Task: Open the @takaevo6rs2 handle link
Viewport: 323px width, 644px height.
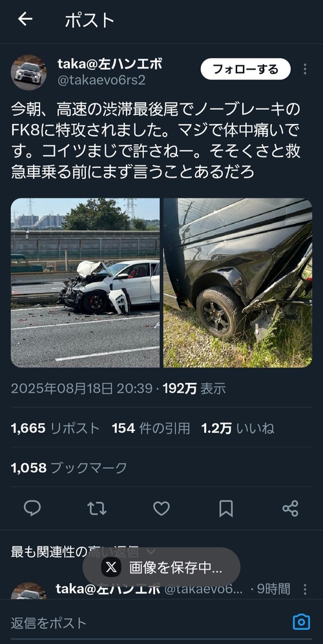Action: coord(101,79)
